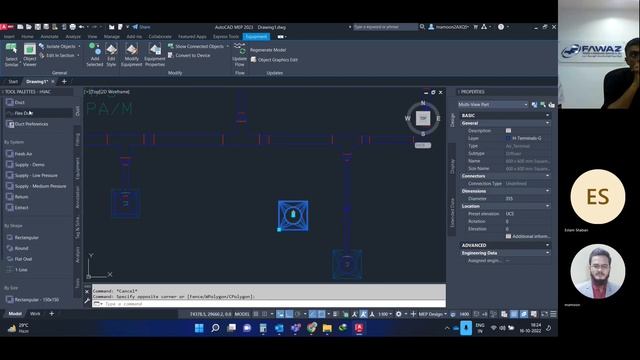Open the Manage ribbon tab
The height and width of the screenshot is (360, 640).
[111, 37]
